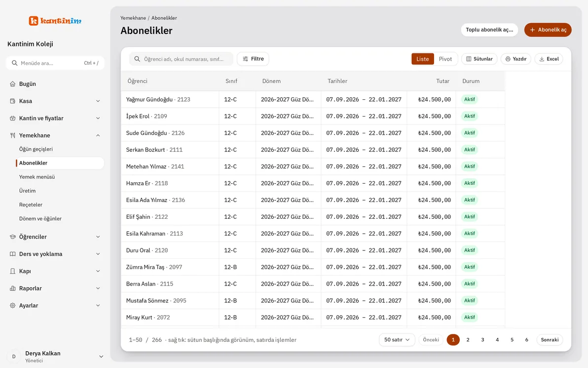Click the Menüde ara search box
Screen dimensions: 588x368
[x=55, y=63]
